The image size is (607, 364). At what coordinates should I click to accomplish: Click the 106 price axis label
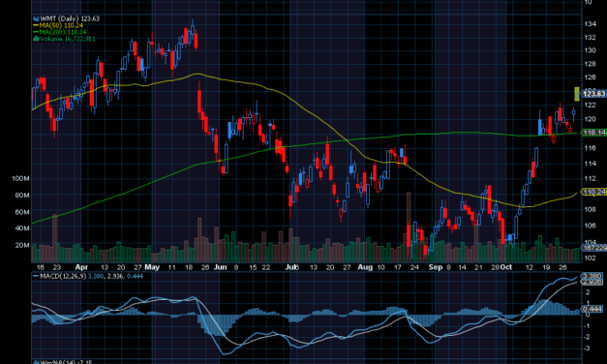pos(590,226)
